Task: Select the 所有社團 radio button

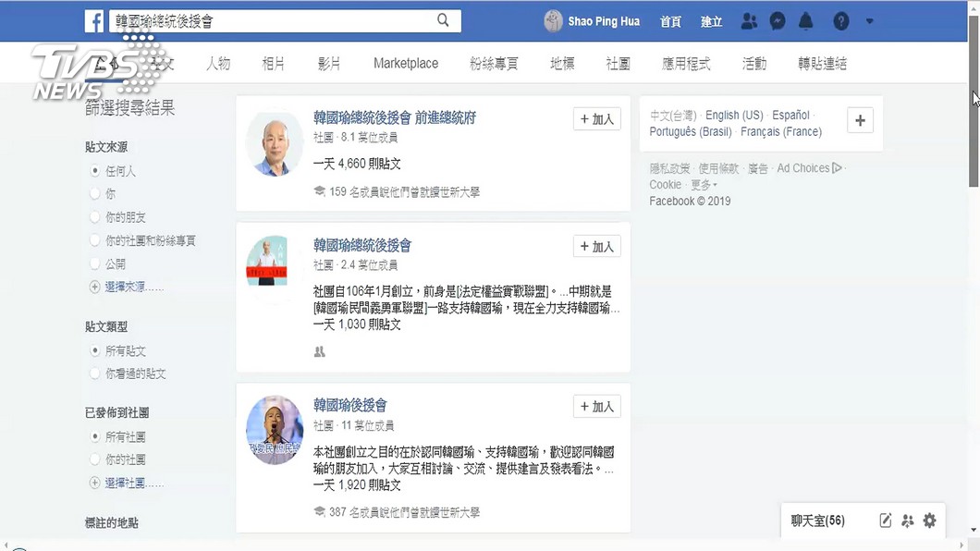Action: (95, 436)
